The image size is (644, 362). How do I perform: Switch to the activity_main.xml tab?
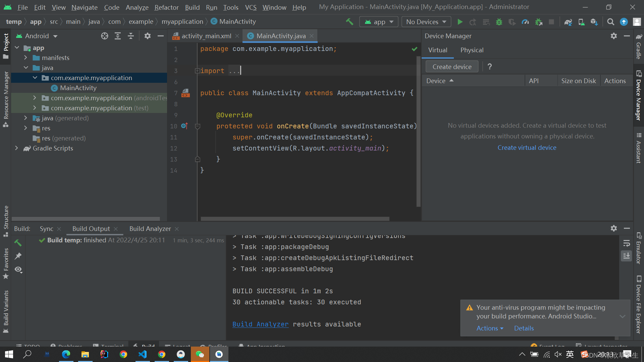click(206, 36)
